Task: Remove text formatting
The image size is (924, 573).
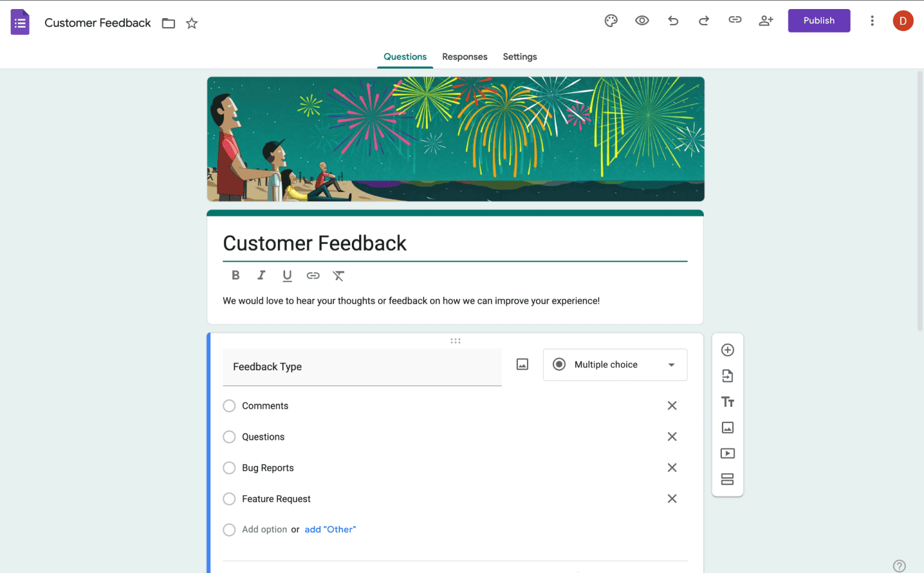Action: coord(339,276)
